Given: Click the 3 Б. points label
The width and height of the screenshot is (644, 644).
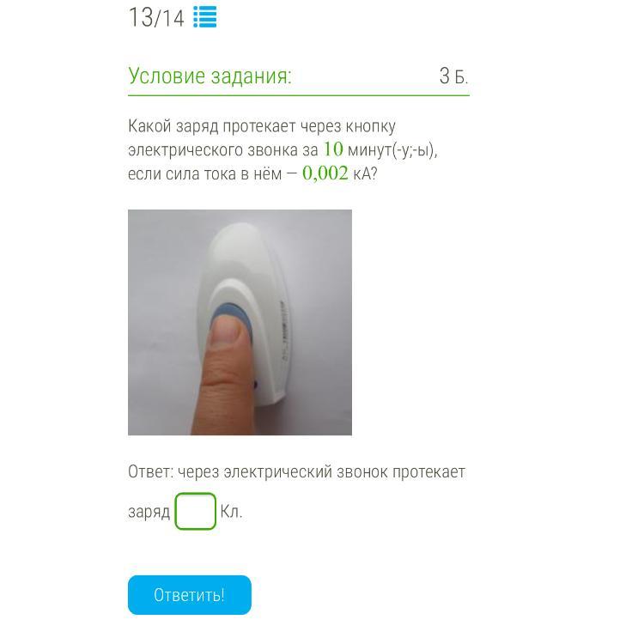Looking at the screenshot, I should click(453, 76).
